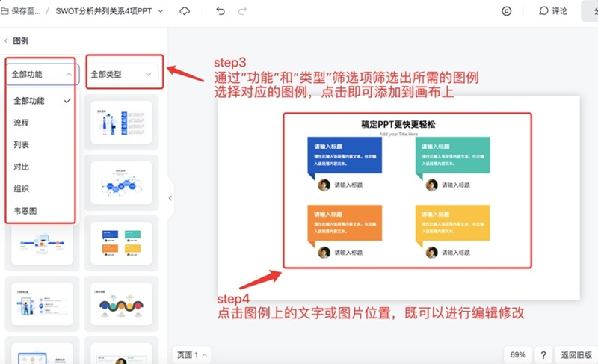Screen dimensions: 598x364
Task: Add the person with bullet list template thumbnail
Action: (42, 303)
